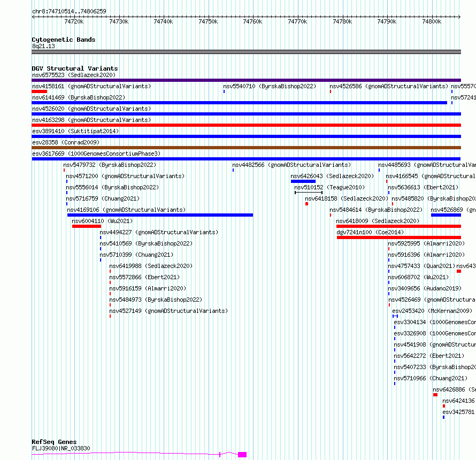Select nsv5556014 (ByrskaBishop2022) label
476x460 pixels.
[x=112, y=187]
